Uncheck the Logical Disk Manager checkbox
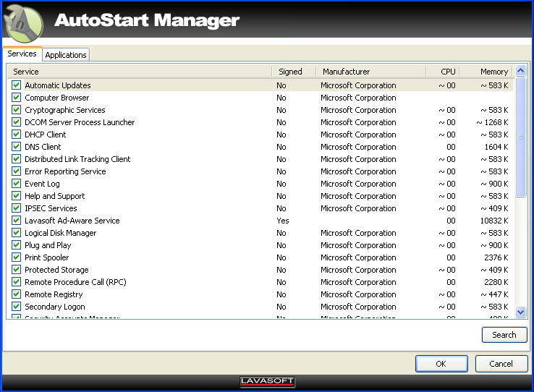The image size is (534, 392). pos(16,233)
